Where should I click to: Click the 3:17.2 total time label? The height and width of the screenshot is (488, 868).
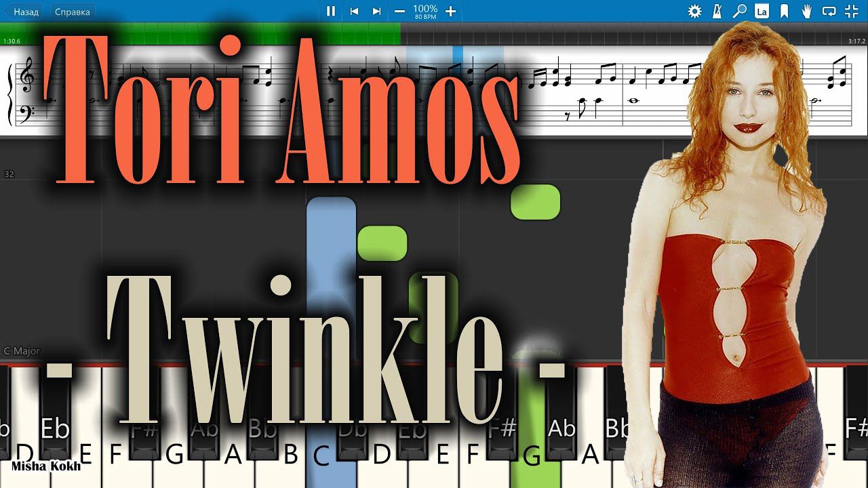point(856,41)
